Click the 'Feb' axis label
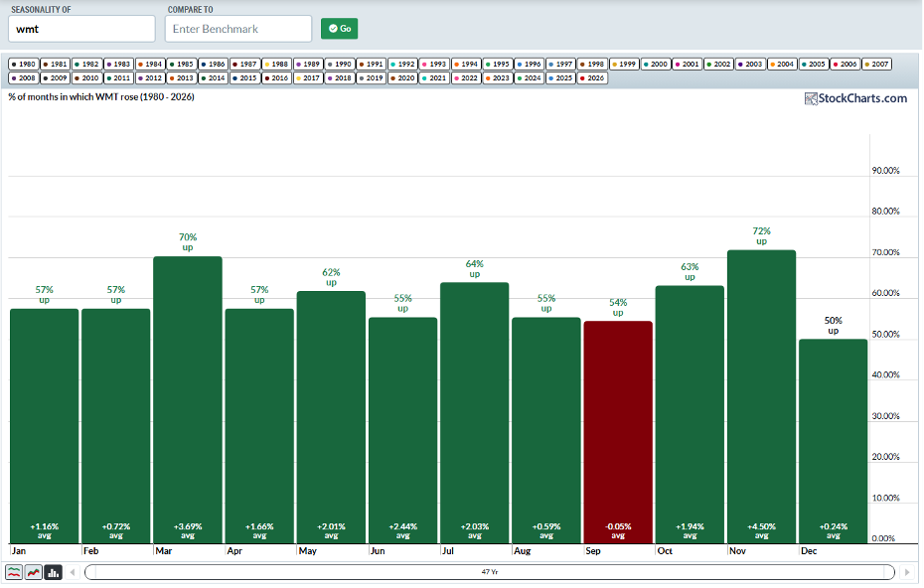 coord(90,551)
